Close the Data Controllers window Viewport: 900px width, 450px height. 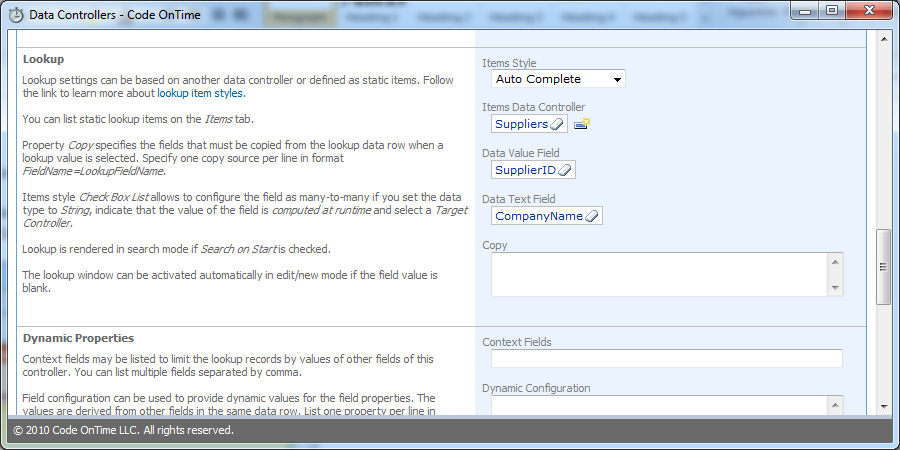(x=868, y=10)
